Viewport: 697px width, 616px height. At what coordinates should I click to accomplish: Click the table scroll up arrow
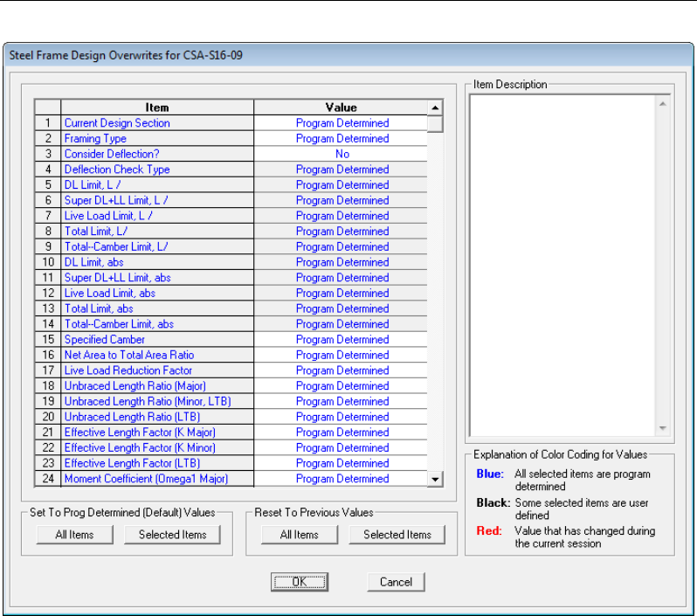click(435, 107)
